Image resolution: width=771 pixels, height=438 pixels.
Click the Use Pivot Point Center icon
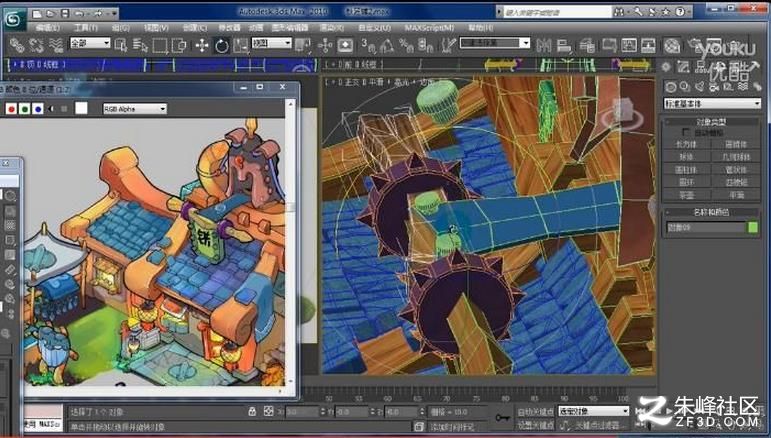coord(303,46)
